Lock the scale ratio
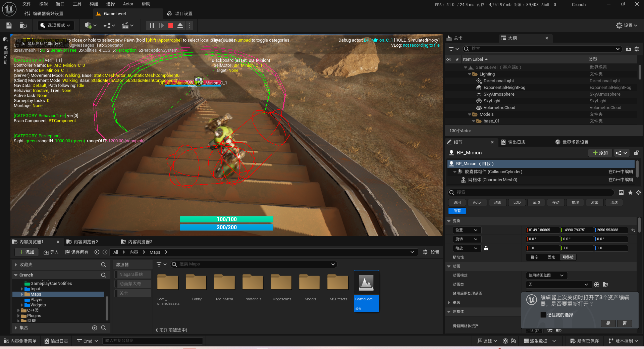 pyautogui.click(x=486, y=248)
